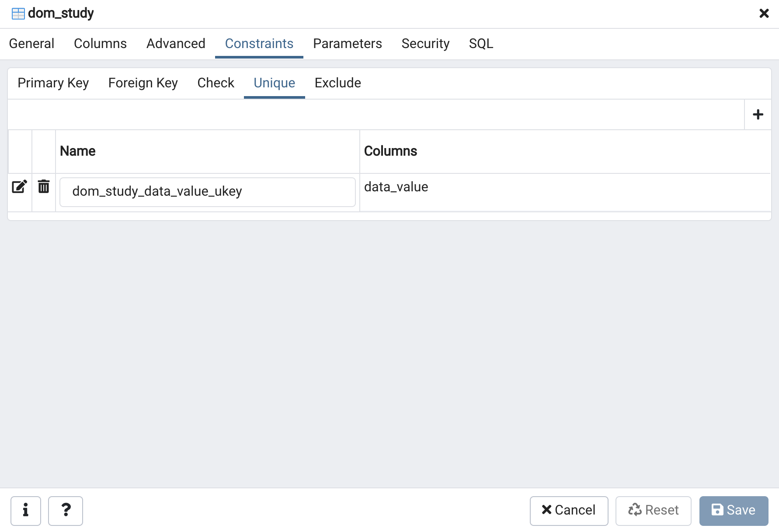Select the Parameters tab
This screenshot has width=779, height=532.
347,44
